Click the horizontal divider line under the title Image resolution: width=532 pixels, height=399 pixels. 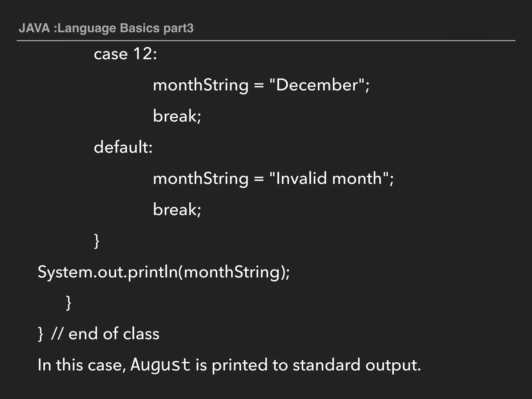pos(266,41)
